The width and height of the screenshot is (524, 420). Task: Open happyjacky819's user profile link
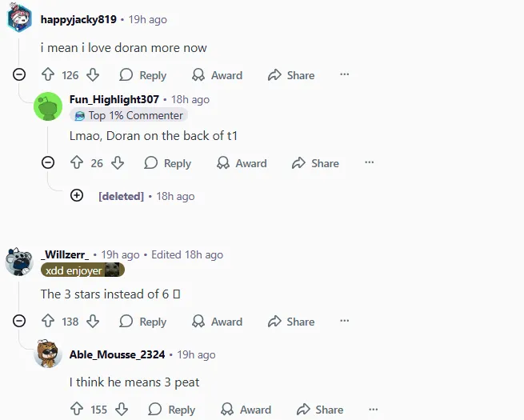tap(78, 19)
